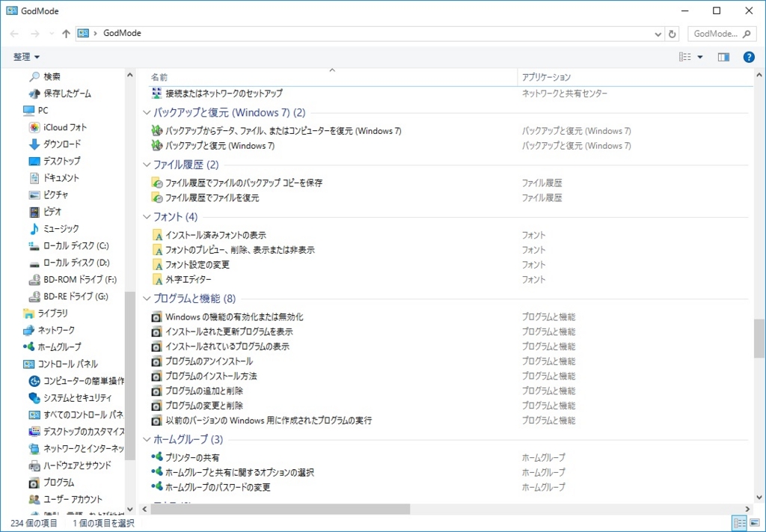
Task: Open recent locations dropdown arrow
Action: (52, 34)
